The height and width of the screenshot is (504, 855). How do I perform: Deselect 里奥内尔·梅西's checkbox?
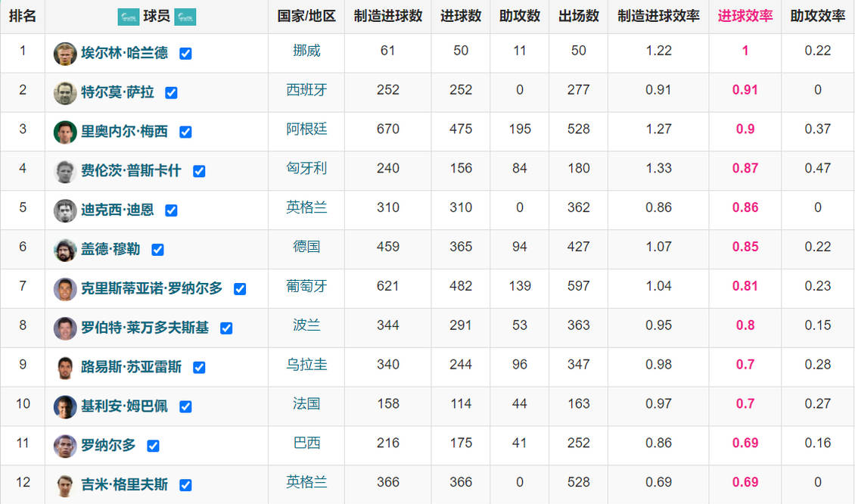coord(185,132)
